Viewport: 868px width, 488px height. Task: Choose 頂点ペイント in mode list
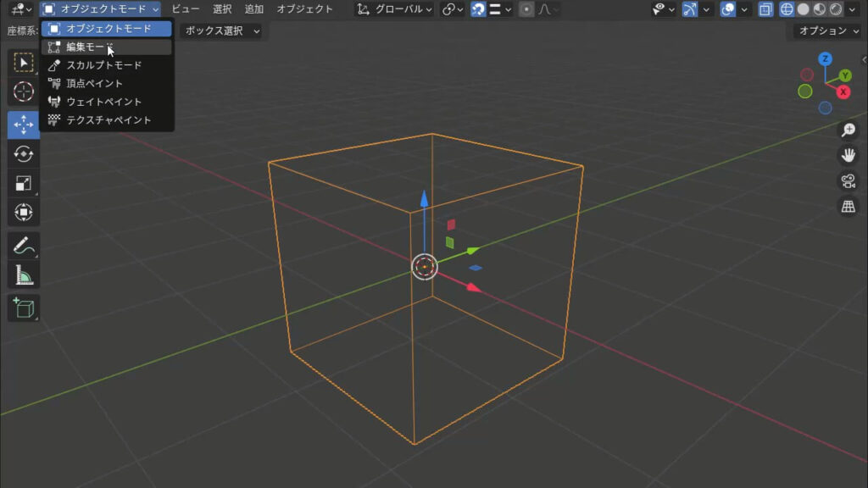tap(106, 84)
